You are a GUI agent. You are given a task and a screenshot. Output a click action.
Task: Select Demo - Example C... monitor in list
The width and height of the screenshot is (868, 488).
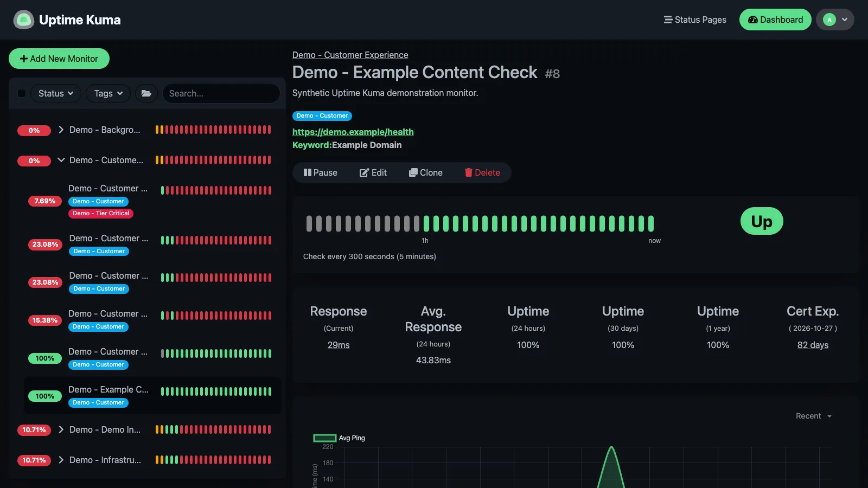(153, 396)
